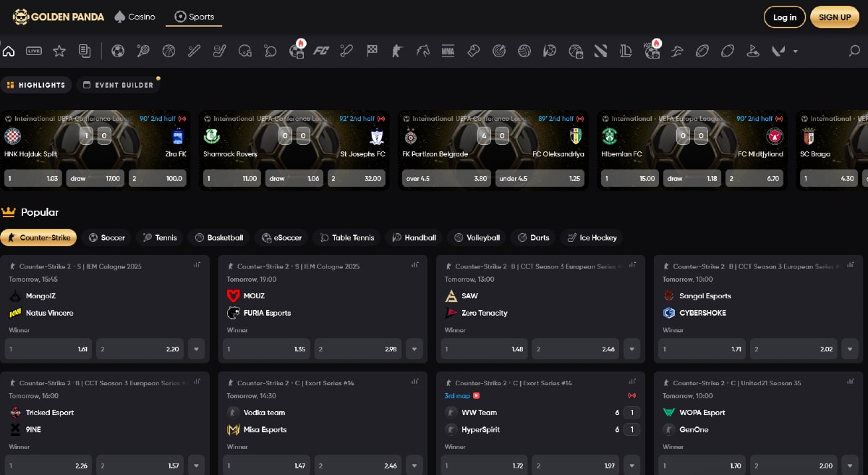868x475 pixels.
Task: Select the eSoccer popular filter
Action: [281, 237]
